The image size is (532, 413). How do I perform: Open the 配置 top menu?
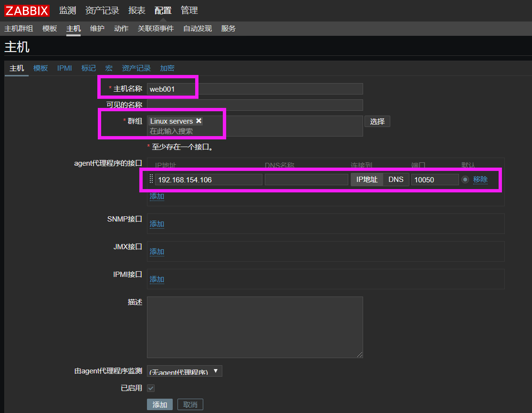pyautogui.click(x=163, y=11)
